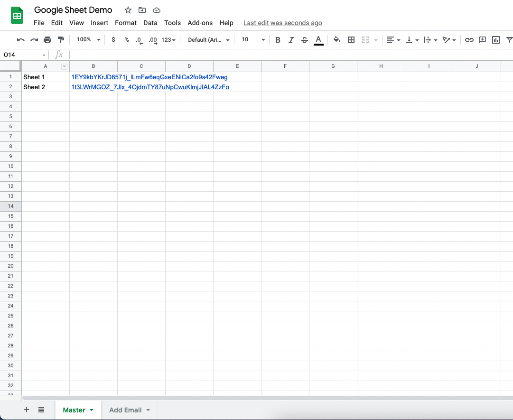
Task: Insert a comment
Action: click(482, 40)
